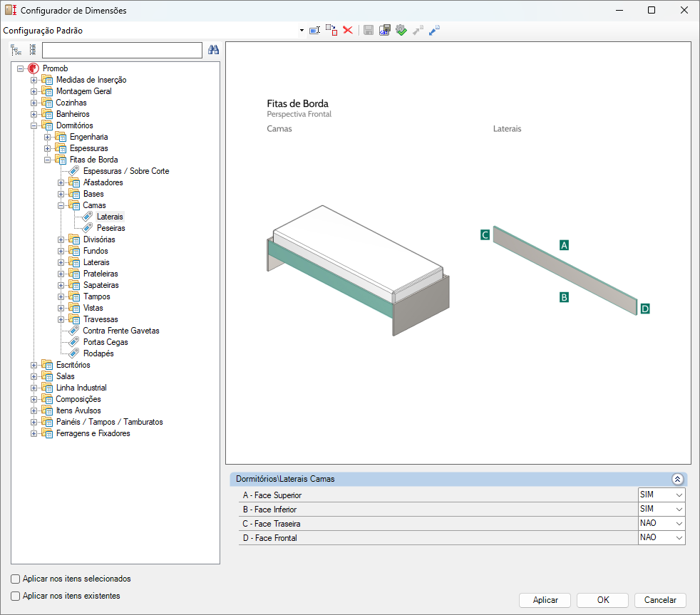Image resolution: width=700 pixels, height=615 pixels.
Task: Click the save-as configuration icon
Action: coord(385,31)
